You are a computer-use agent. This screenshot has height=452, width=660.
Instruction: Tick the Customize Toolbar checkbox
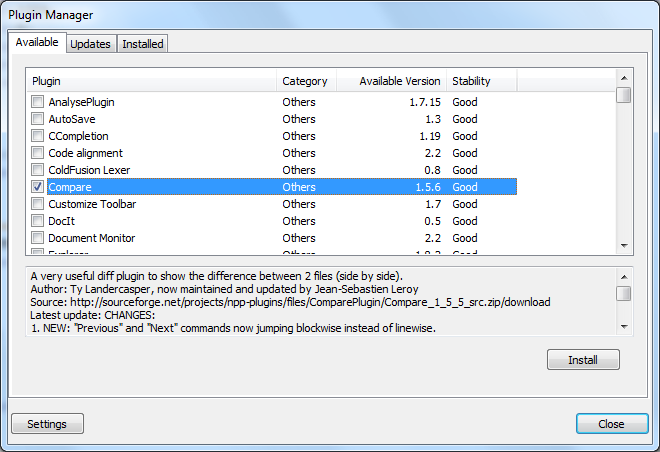37,204
